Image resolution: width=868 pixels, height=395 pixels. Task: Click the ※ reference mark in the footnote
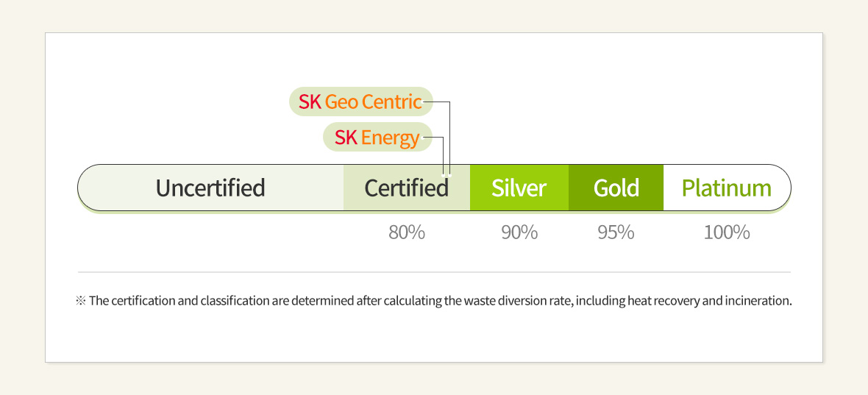click(x=81, y=301)
